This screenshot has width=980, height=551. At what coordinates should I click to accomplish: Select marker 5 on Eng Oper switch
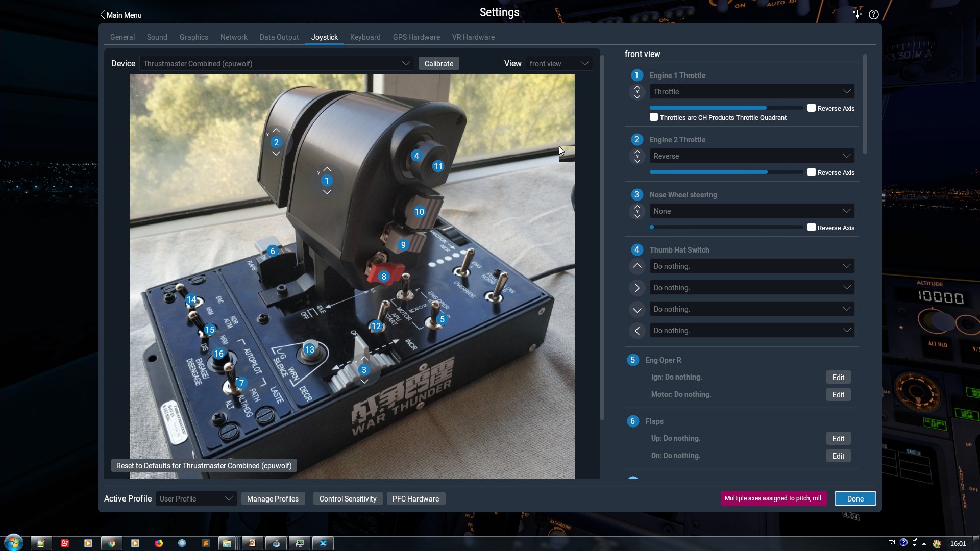coord(442,319)
